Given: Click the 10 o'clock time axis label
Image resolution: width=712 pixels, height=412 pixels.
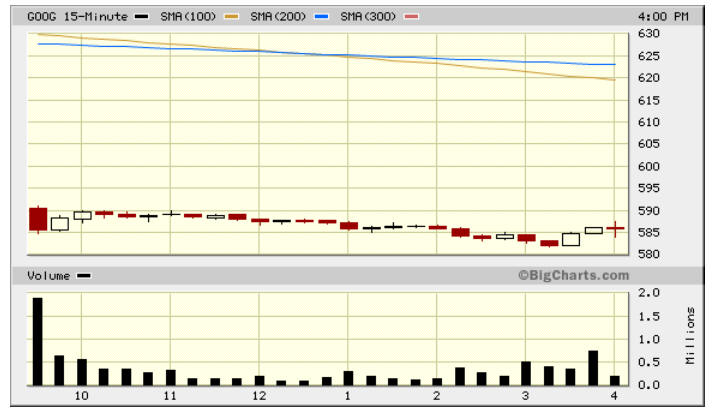Looking at the screenshot, I should tap(81, 396).
